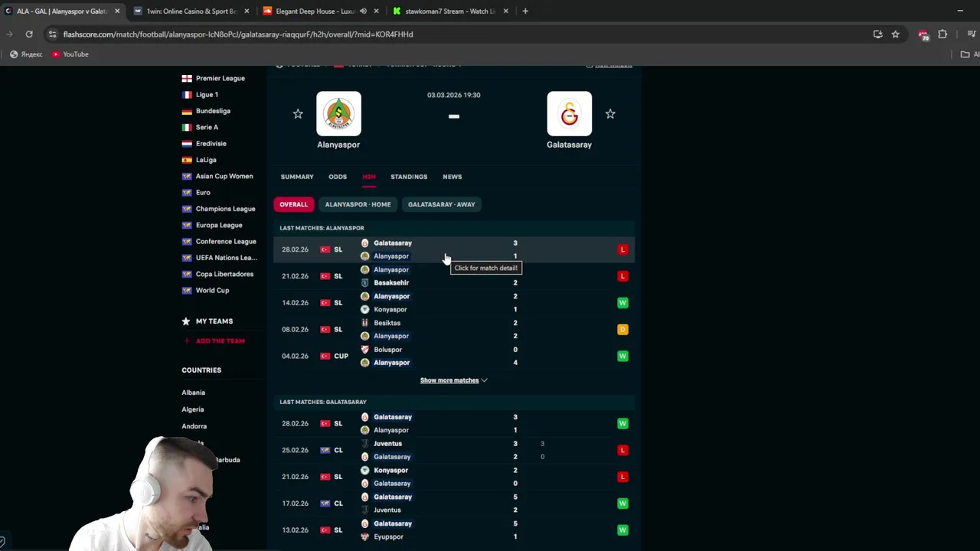Open Eredivisie in the sidebar
The height and width of the screenshot is (551, 980).
pyautogui.click(x=211, y=144)
